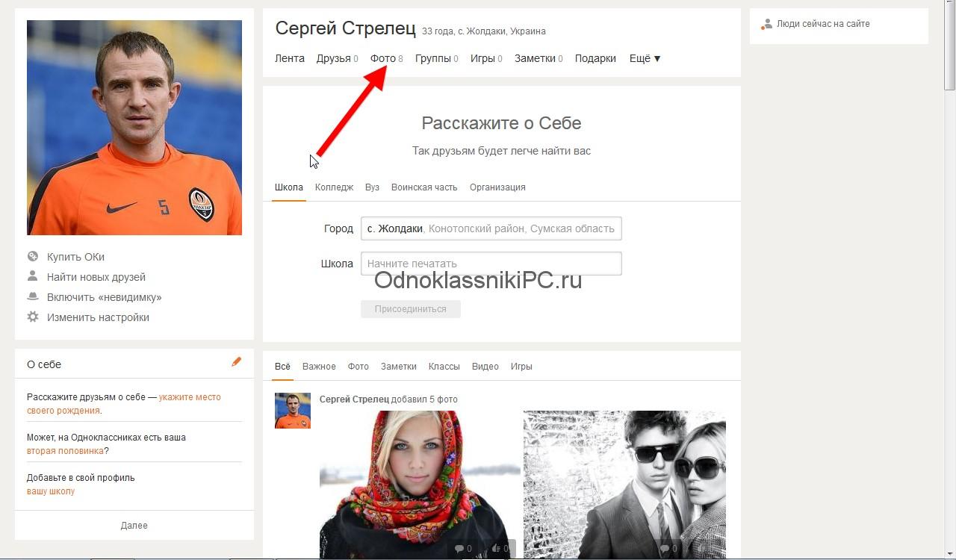956x560 pixels.
Task: Click the orange pencil icon in О себе
Action: [237, 361]
